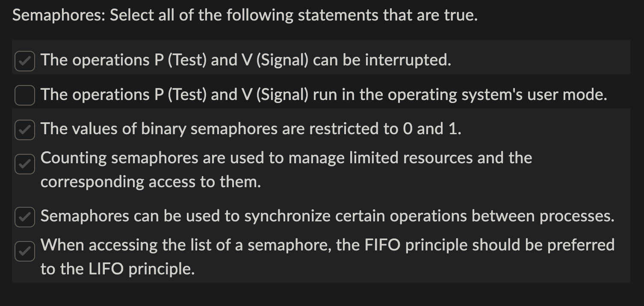The width and height of the screenshot is (644, 306).
Task: Uncheck the binary semaphores statement
Action: [24, 129]
